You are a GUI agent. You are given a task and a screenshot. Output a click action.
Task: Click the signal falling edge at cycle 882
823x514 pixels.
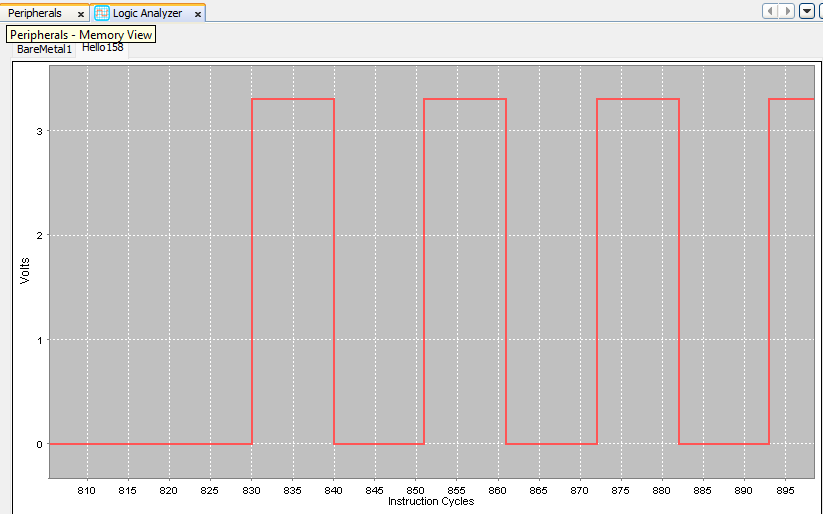click(679, 270)
